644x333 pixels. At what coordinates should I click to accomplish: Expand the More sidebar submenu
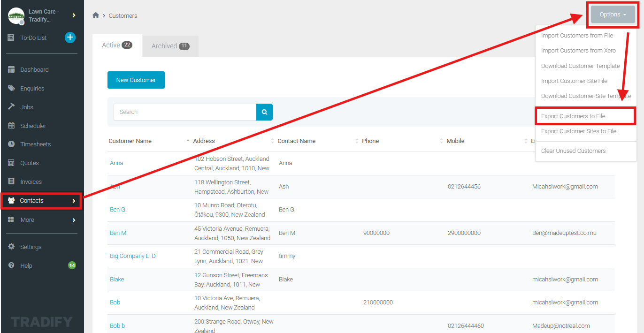click(74, 220)
